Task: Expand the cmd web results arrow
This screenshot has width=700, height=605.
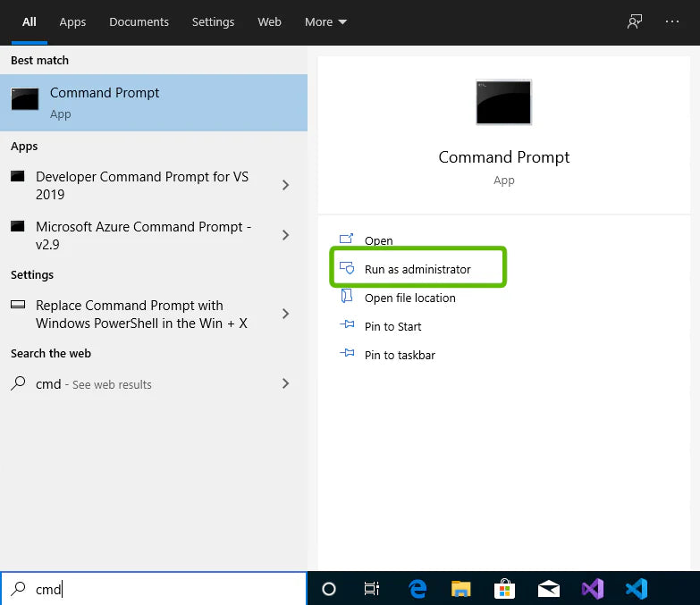Action: pyautogui.click(x=286, y=383)
